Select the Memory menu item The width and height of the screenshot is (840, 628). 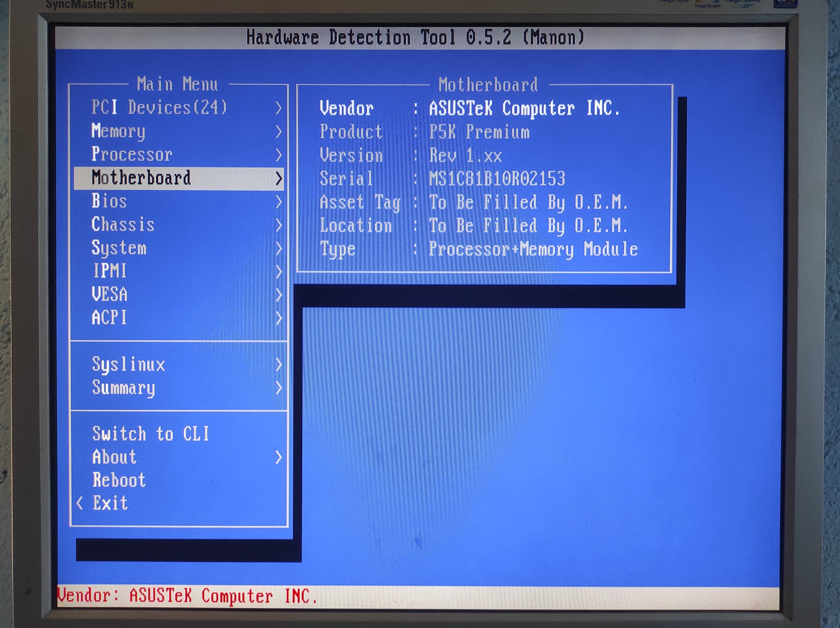[118, 131]
